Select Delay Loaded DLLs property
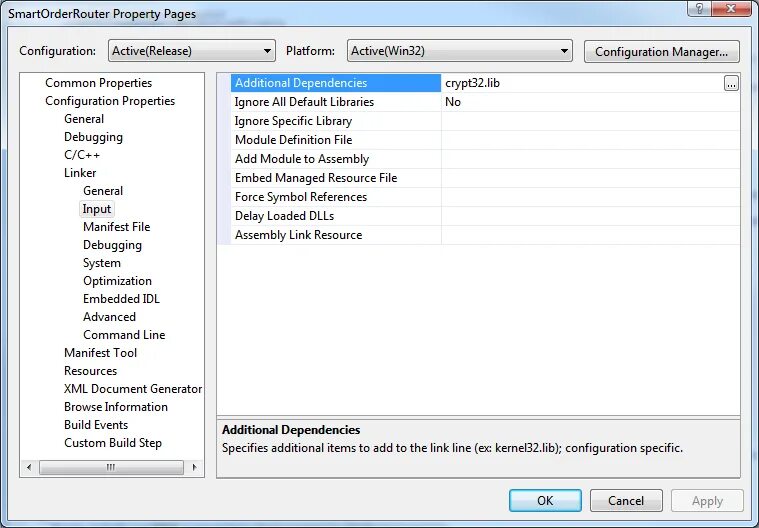 coord(335,216)
